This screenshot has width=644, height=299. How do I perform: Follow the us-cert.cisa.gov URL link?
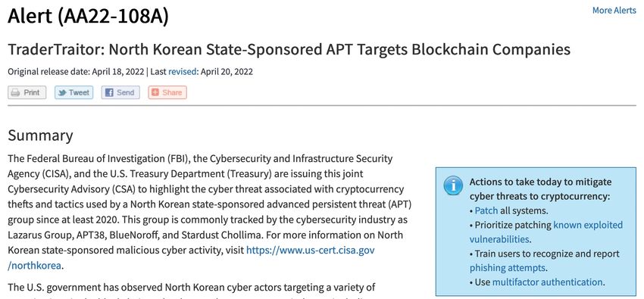310,250
